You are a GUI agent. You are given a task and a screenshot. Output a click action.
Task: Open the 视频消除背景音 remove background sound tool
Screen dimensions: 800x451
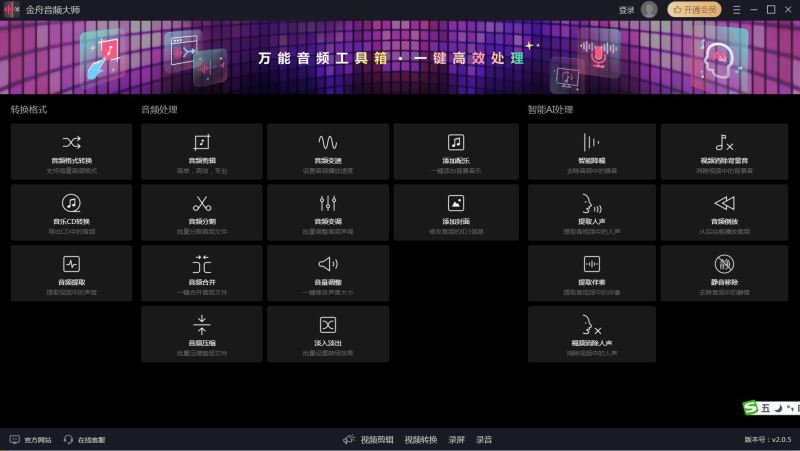(724, 152)
